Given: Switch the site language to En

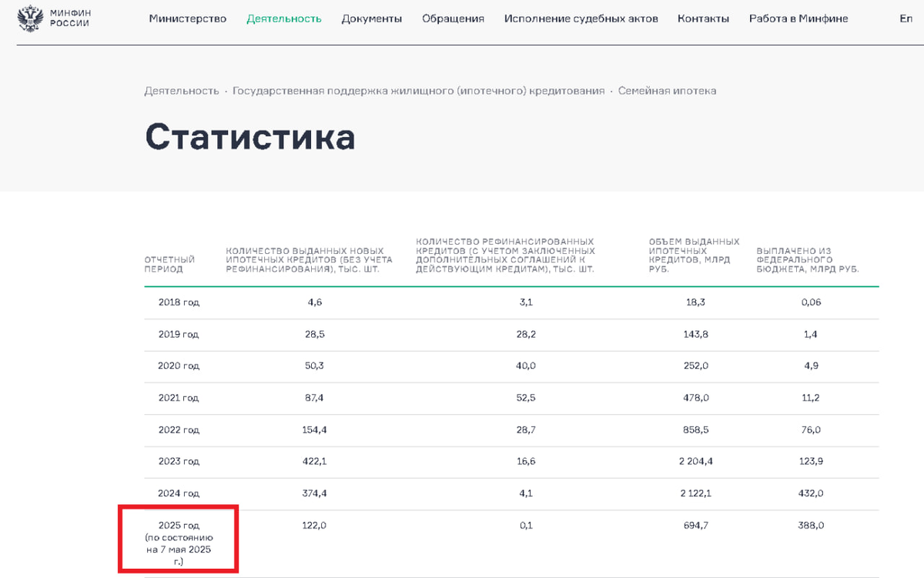Looking at the screenshot, I should click(x=906, y=18).
